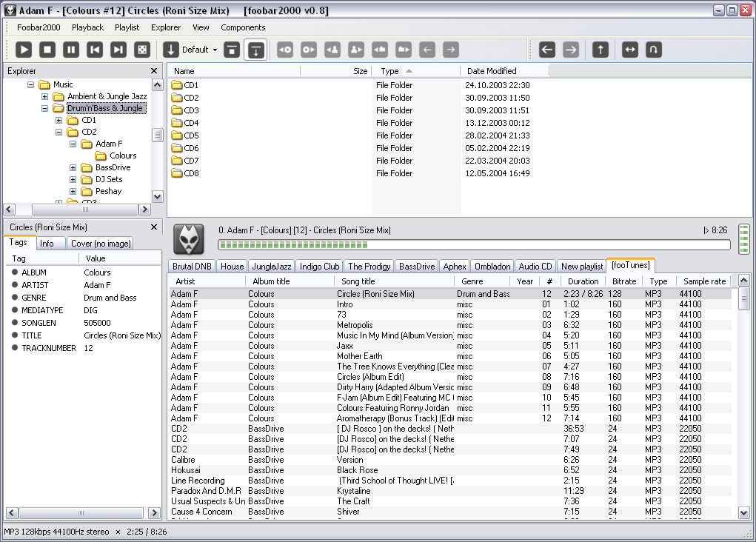Sort playlist by Artist column header

207,281
